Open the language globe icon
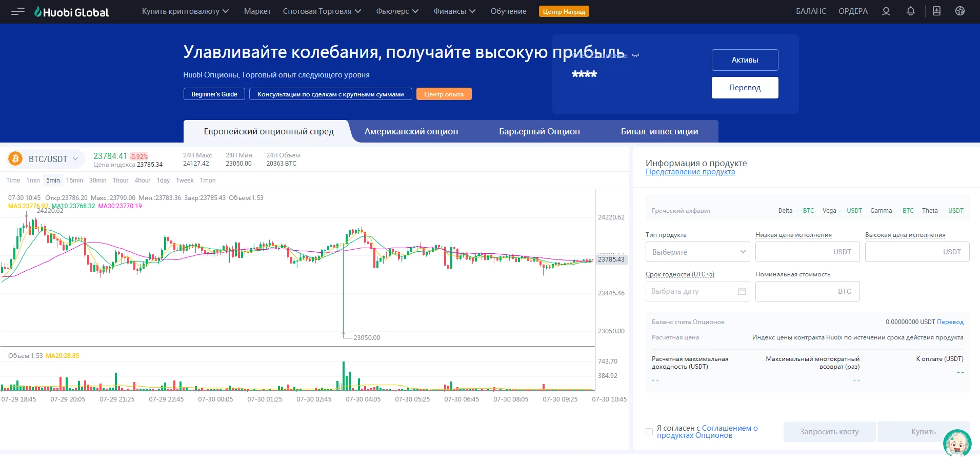Image resolution: width=980 pixels, height=462 pixels. [960, 11]
